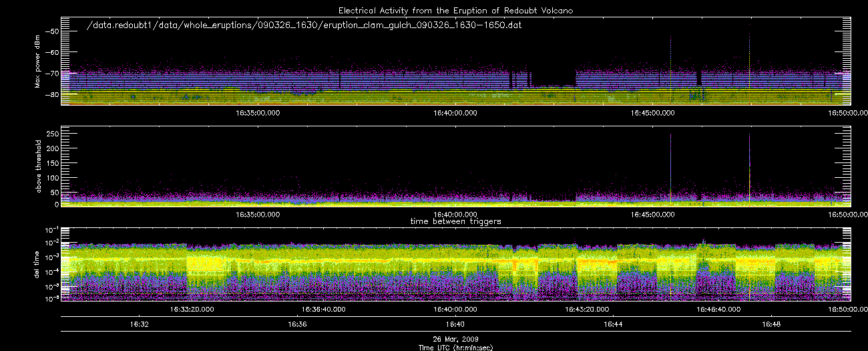This screenshot has height=351, width=868.
Task: Click the 200 tick on above threshold axis
Action: [52, 148]
